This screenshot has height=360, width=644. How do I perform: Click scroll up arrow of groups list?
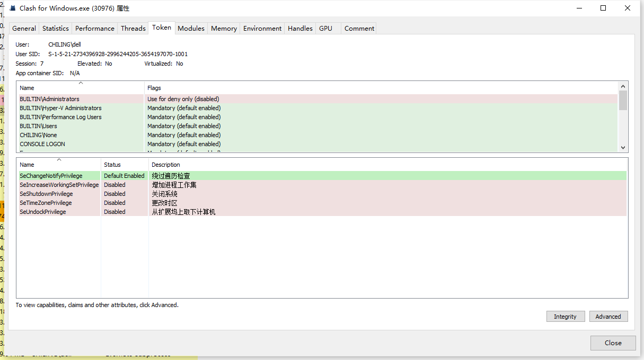click(623, 86)
